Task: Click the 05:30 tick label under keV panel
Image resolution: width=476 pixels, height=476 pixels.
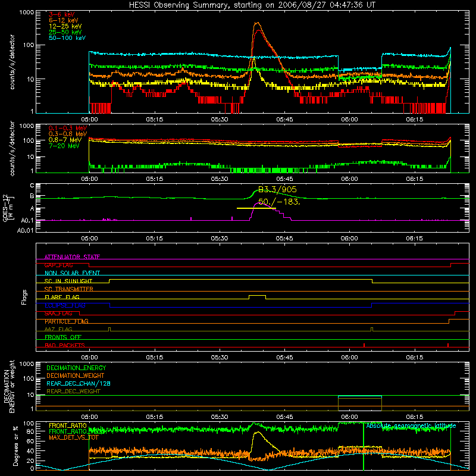Action: (x=220, y=120)
